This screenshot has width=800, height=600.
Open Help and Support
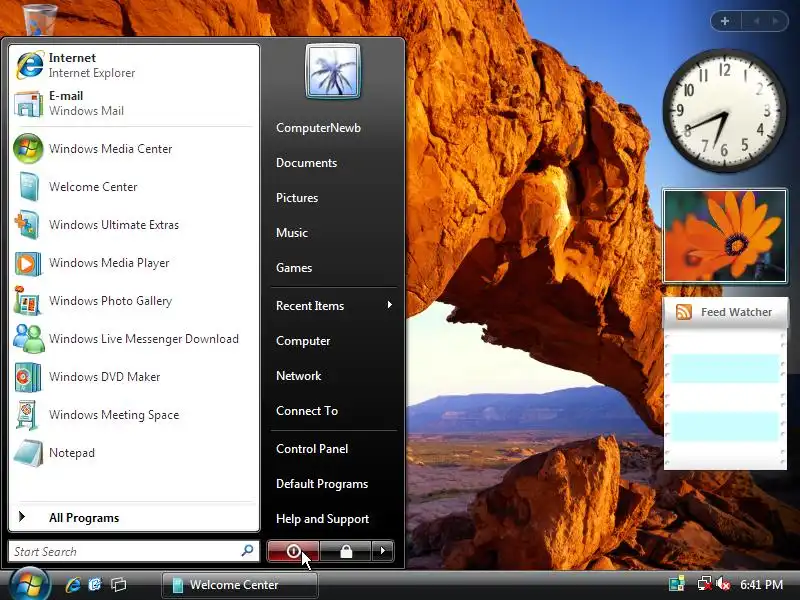pos(322,519)
